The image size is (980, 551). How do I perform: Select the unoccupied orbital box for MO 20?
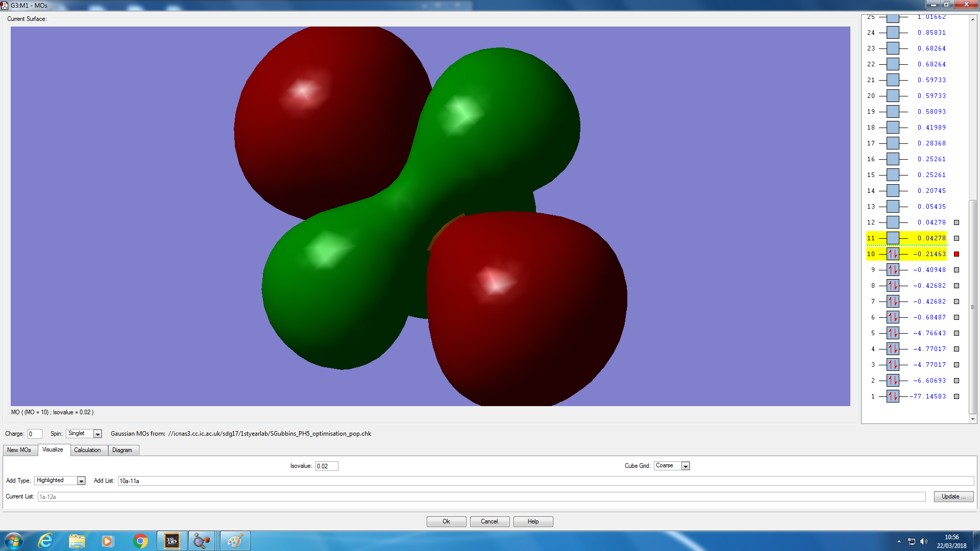click(893, 96)
